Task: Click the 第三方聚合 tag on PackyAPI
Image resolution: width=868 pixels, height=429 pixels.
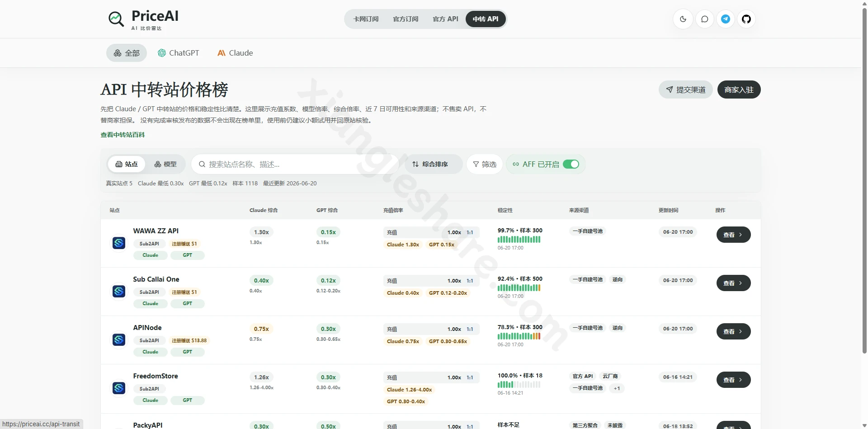Action: pos(585,425)
